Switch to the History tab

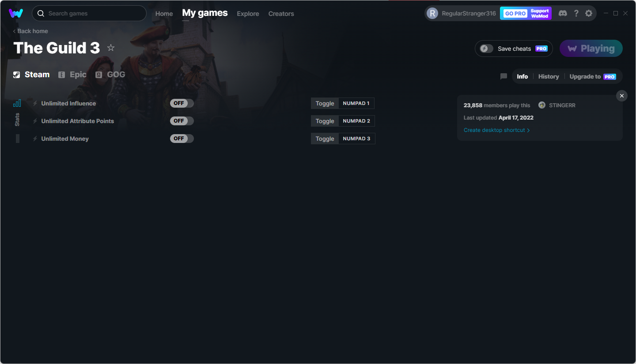point(549,76)
